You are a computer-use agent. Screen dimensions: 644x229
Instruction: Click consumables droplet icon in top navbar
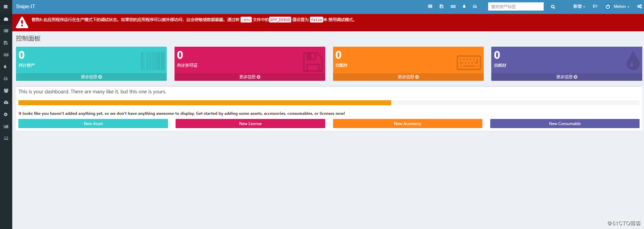click(x=464, y=6)
